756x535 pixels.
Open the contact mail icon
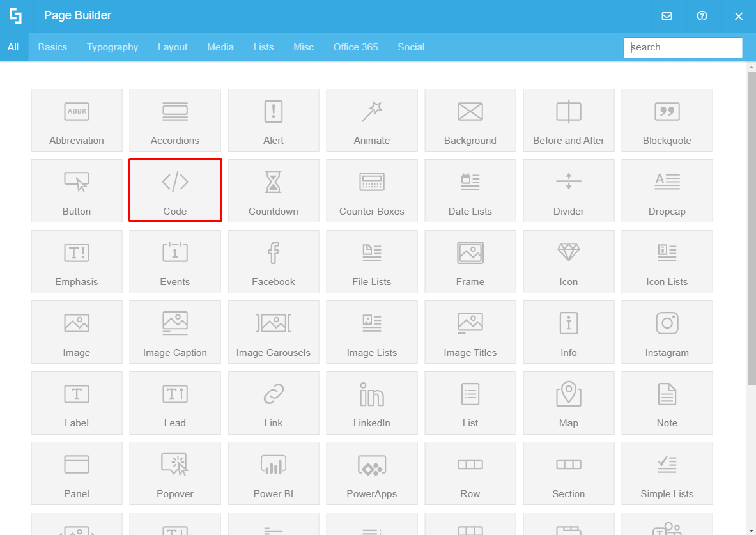click(x=667, y=16)
